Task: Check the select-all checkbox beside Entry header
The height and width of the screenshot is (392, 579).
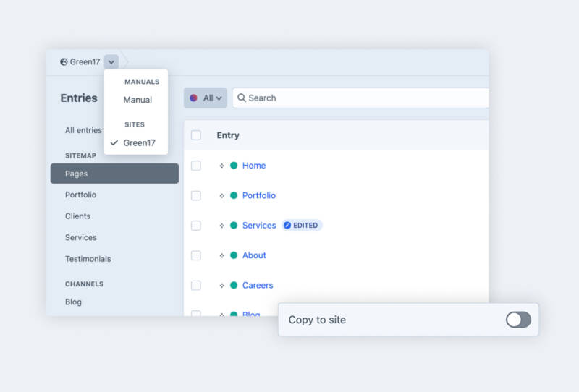Action: coord(196,135)
